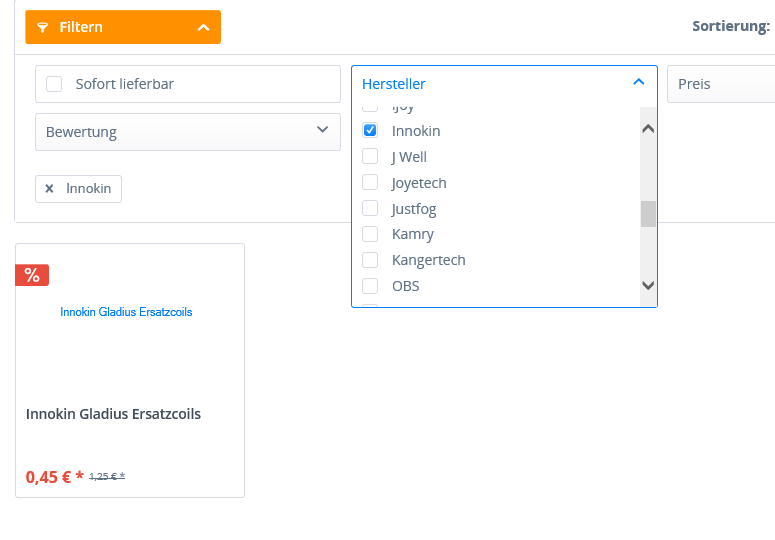The width and height of the screenshot is (775, 540).
Task: Click the red percent sale badge
Action: coord(32,275)
